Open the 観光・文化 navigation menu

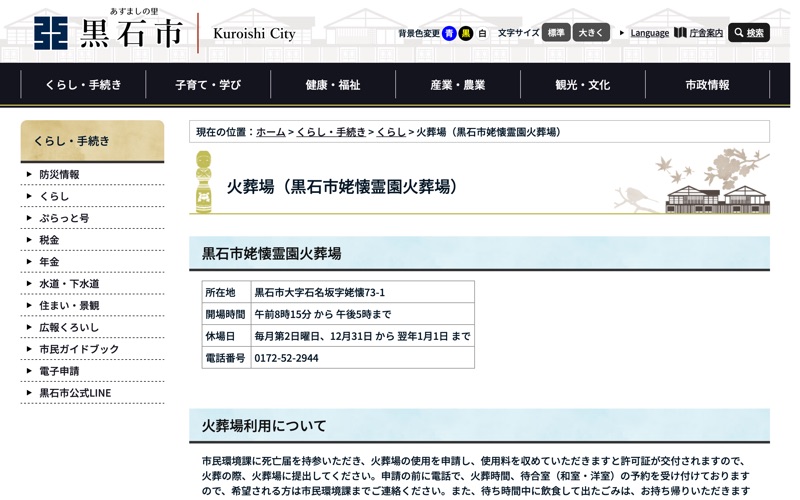583,85
